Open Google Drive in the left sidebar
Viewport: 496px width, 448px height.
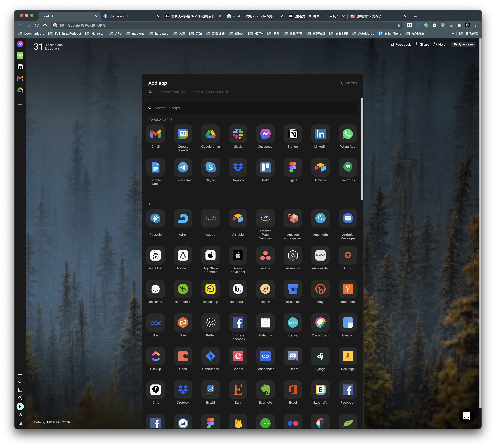pos(20,90)
